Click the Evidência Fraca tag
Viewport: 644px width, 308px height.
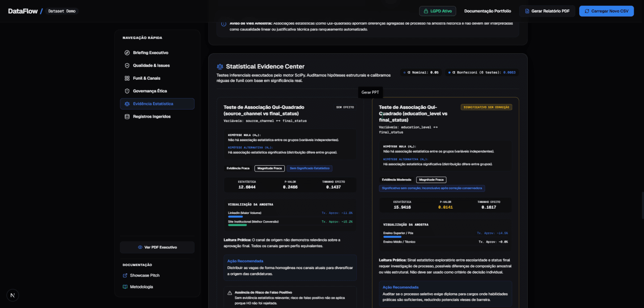[x=238, y=168]
